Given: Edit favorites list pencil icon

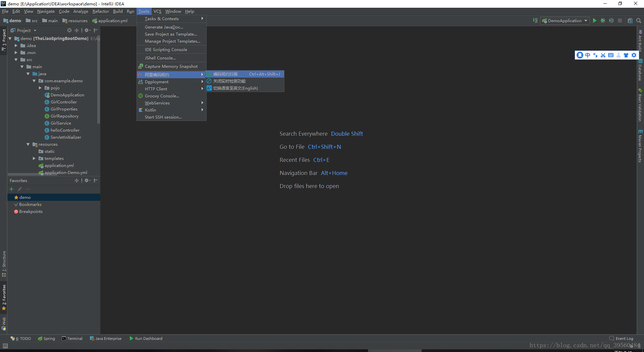Looking at the screenshot, I should 20,189.
